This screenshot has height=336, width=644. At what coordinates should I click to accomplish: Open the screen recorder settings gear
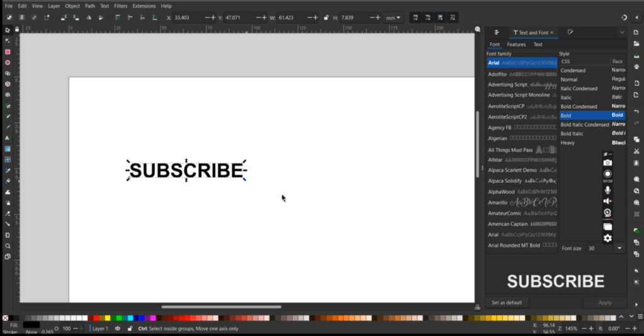(607, 238)
